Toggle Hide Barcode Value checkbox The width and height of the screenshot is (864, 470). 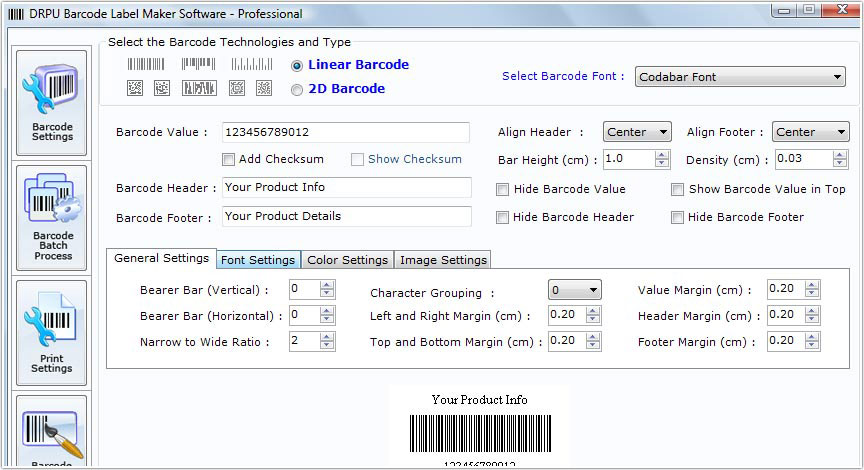coord(502,190)
